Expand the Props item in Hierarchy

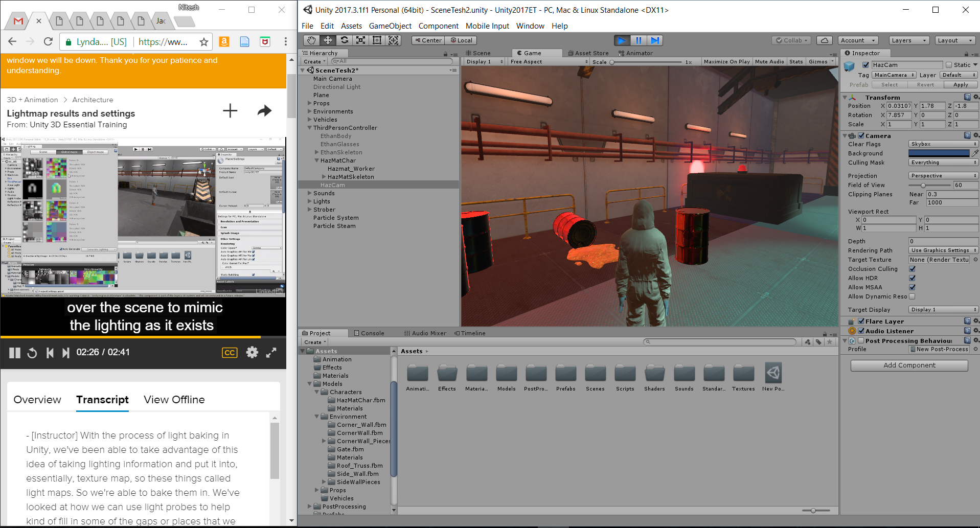pyautogui.click(x=310, y=103)
